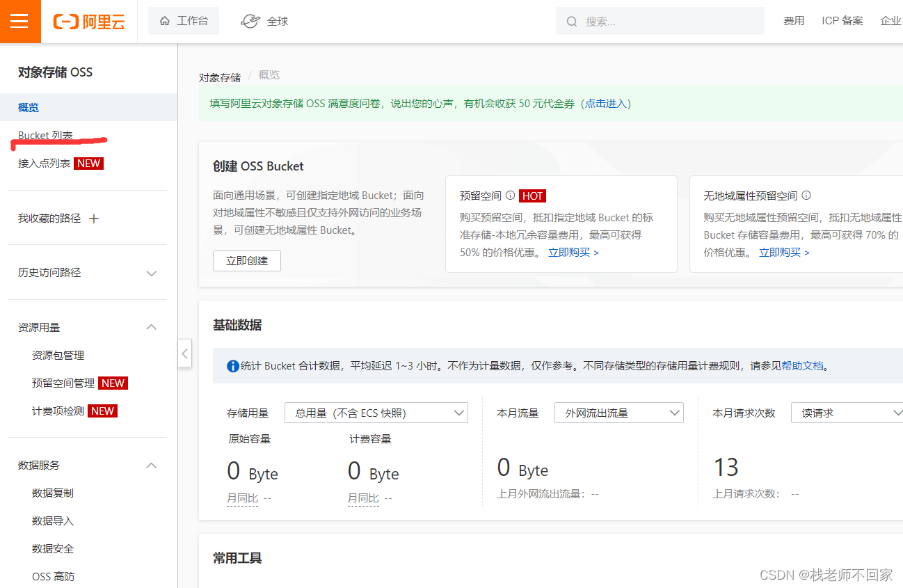903x588 pixels.
Task: Open the 外网流出流量 dropdown
Action: (x=619, y=413)
